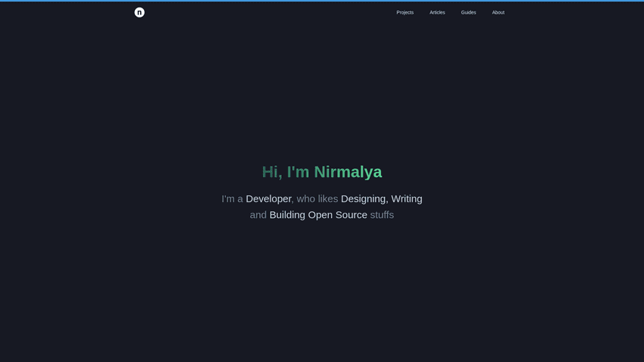Screen dimensions: 644x362
Task: Click the gray word 'stuffs'
Action: pyautogui.click(x=382, y=215)
